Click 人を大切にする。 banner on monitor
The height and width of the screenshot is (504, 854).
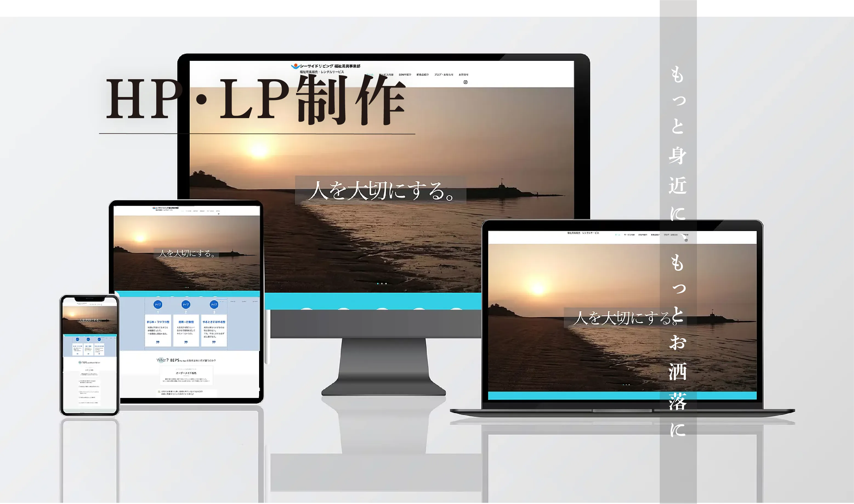(381, 190)
